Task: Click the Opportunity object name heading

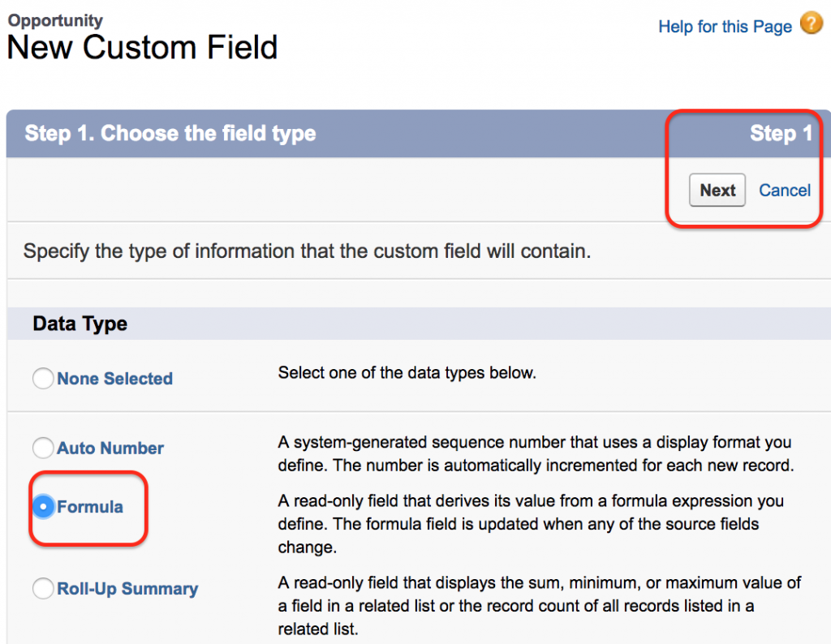Action: click(x=55, y=20)
